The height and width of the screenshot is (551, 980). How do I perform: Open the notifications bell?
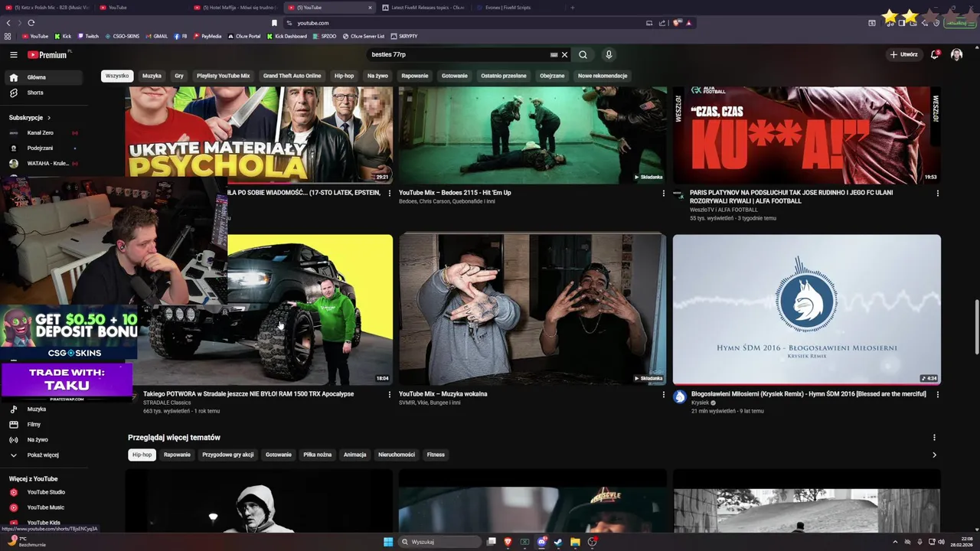tap(935, 54)
